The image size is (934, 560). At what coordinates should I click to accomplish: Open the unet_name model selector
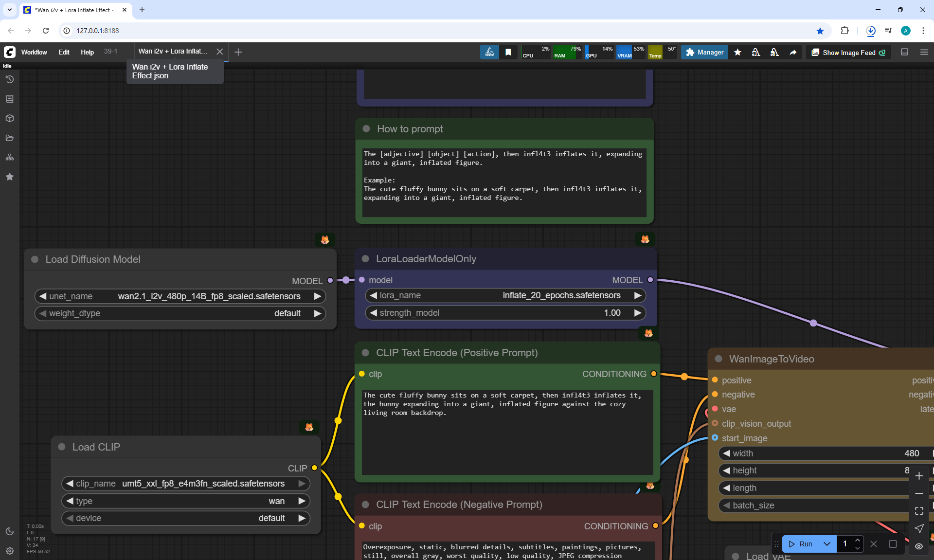[x=180, y=296]
